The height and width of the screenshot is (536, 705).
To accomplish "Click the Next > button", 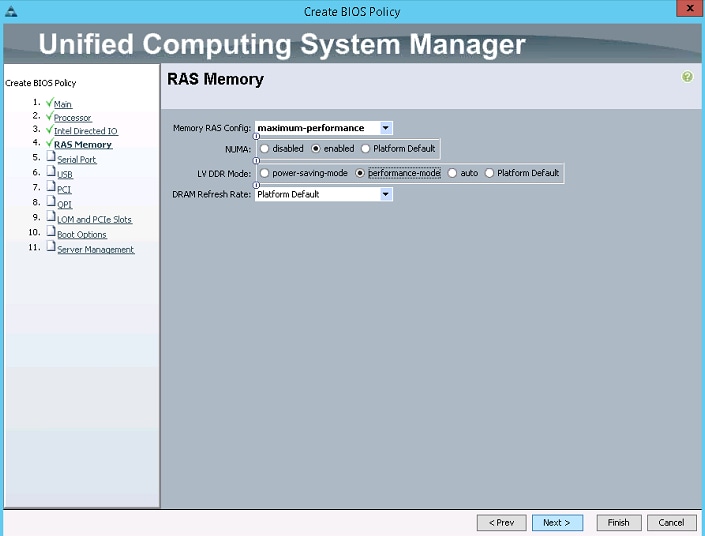I will pyautogui.click(x=557, y=523).
